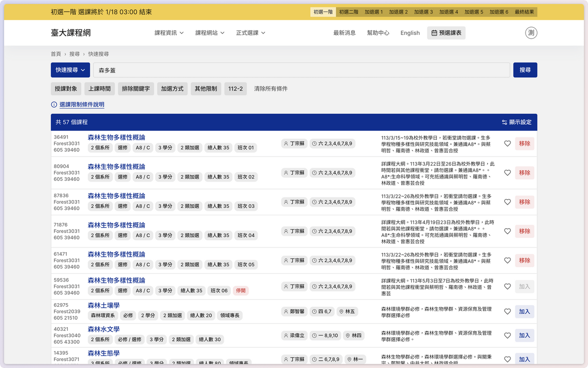588x368 pixels.
Task: Favorite the heart for course 80904
Action: pyautogui.click(x=507, y=173)
